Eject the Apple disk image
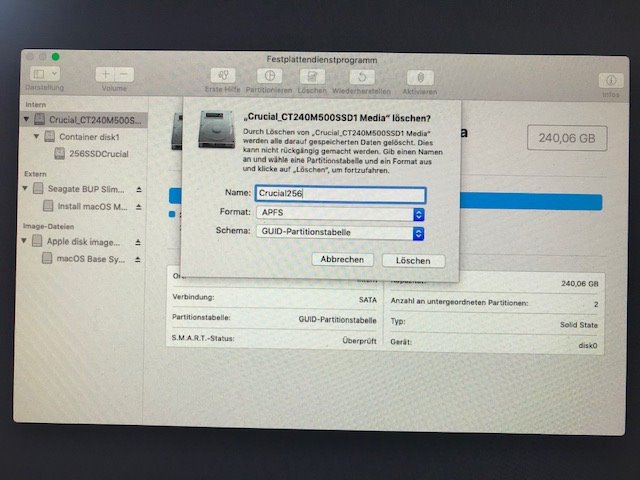 tap(138, 242)
